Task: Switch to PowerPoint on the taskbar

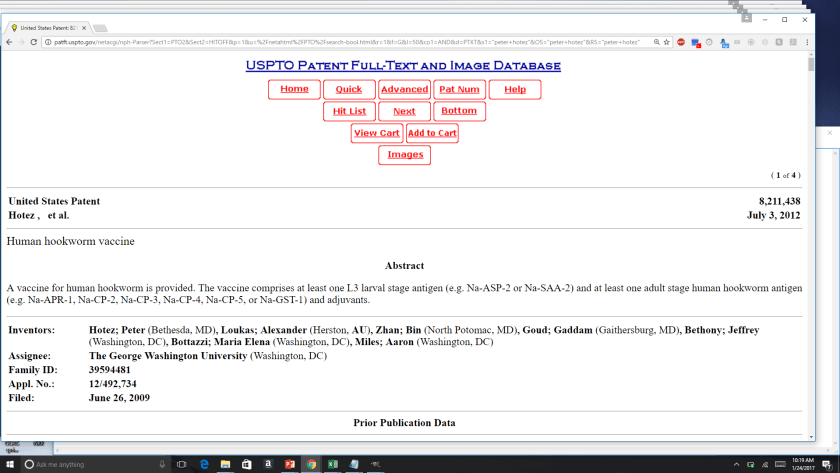Action: point(290,464)
